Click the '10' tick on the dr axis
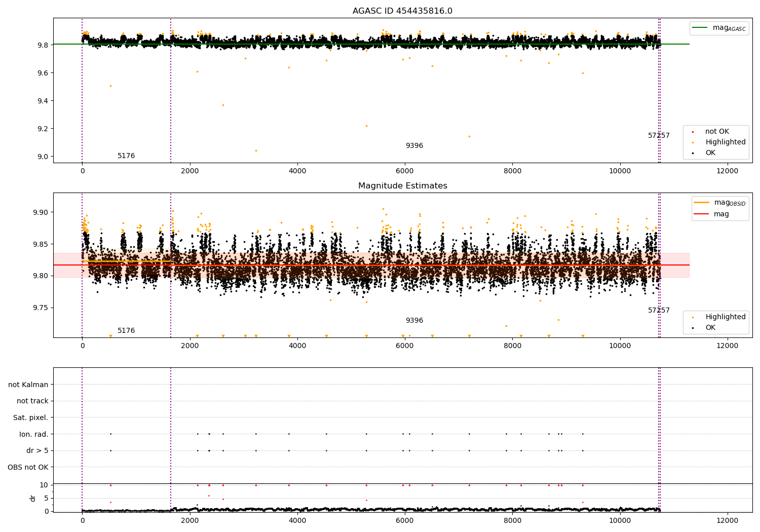The width and height of the screenshot is (760, 532). point(44,485)
